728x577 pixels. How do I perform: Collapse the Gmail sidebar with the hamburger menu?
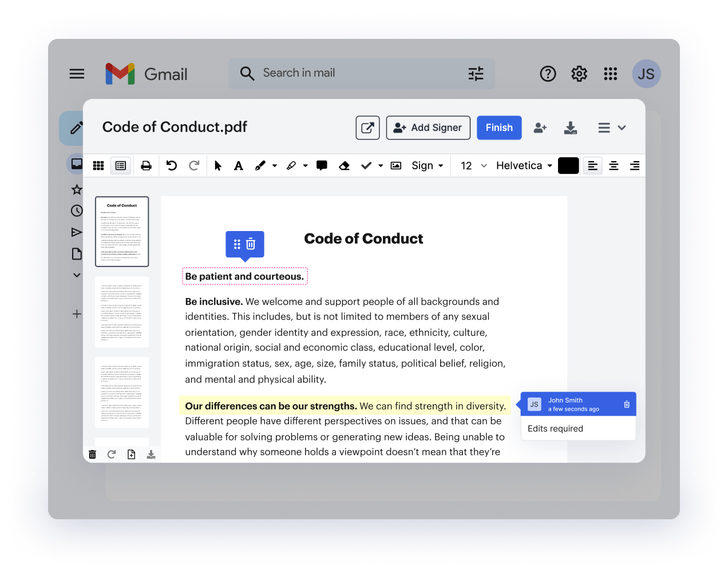pos(77,73)
